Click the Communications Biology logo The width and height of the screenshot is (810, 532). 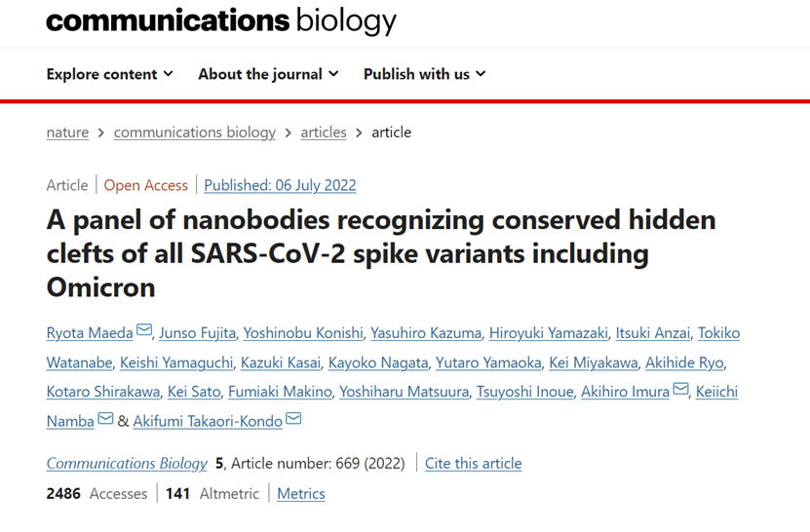[x=221, y=20]
